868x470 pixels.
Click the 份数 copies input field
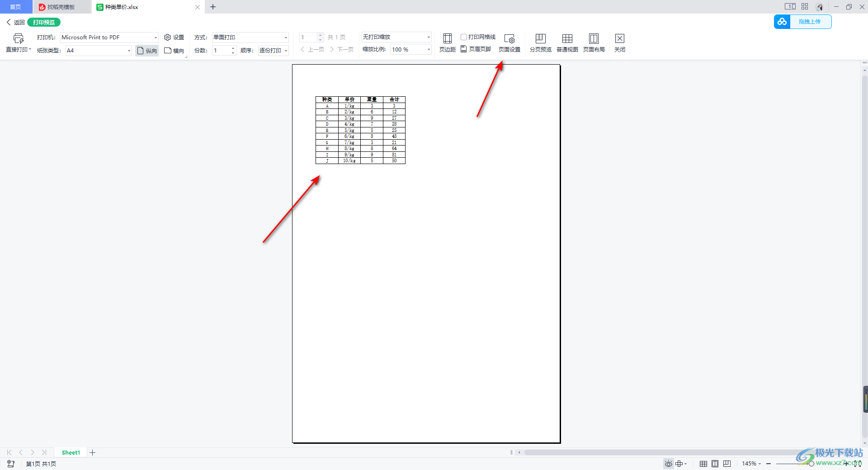[x=221, y=51]
